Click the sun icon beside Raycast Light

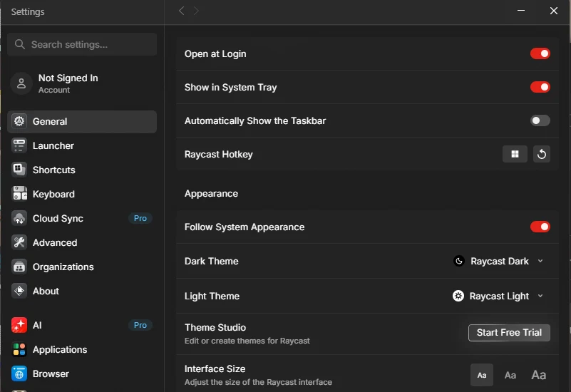[x=458, y=296]
